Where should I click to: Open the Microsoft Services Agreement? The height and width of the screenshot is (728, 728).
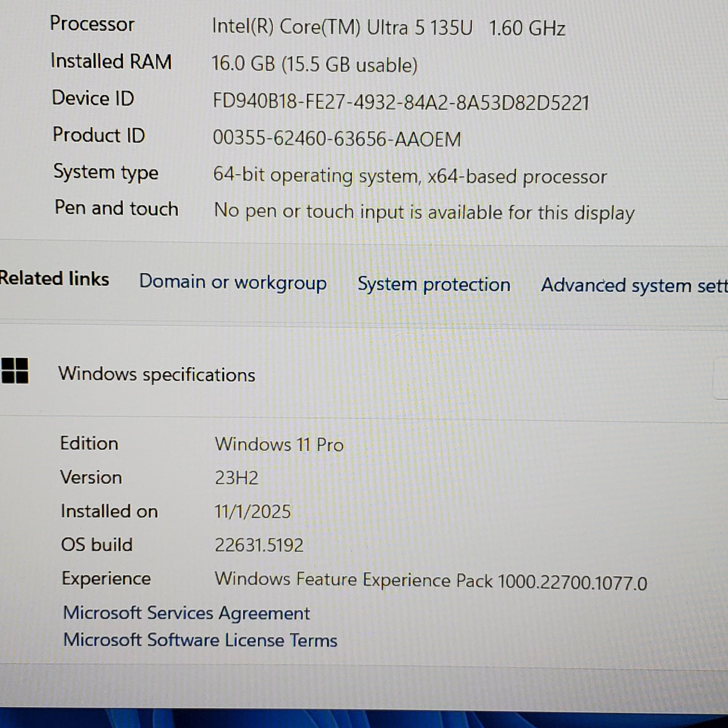point(185,613)
